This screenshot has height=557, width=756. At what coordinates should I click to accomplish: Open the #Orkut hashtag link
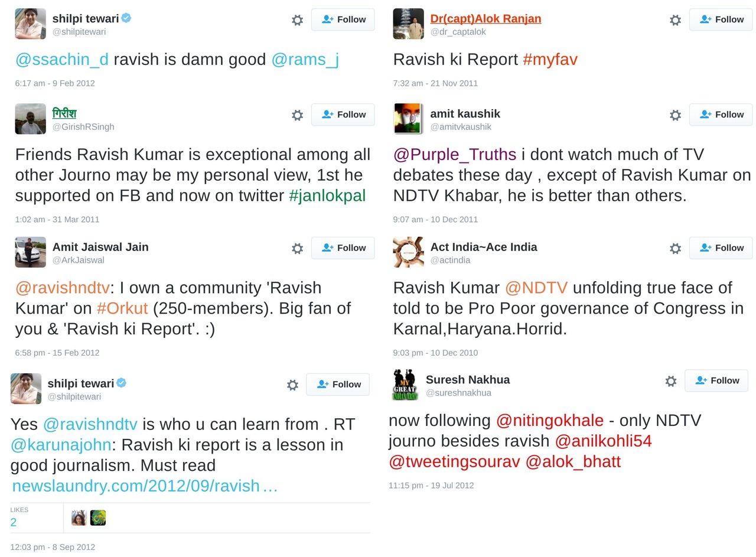click(122, 308)
